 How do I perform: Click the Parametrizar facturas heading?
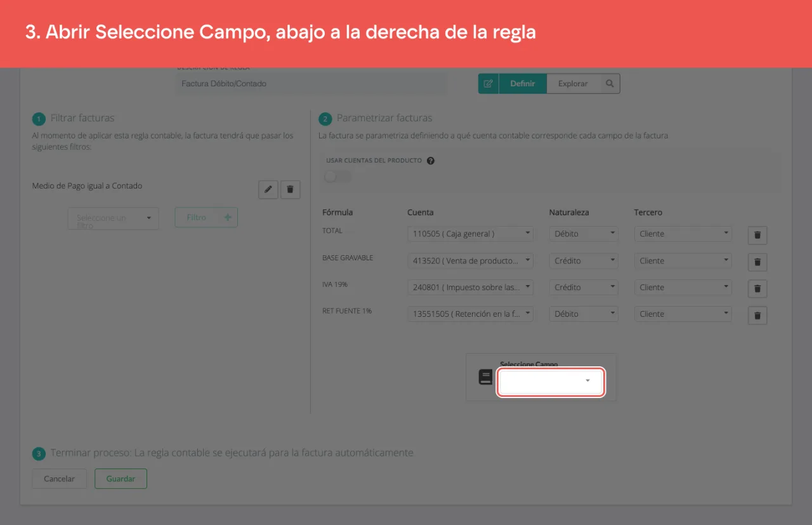(x=384, y=118)
